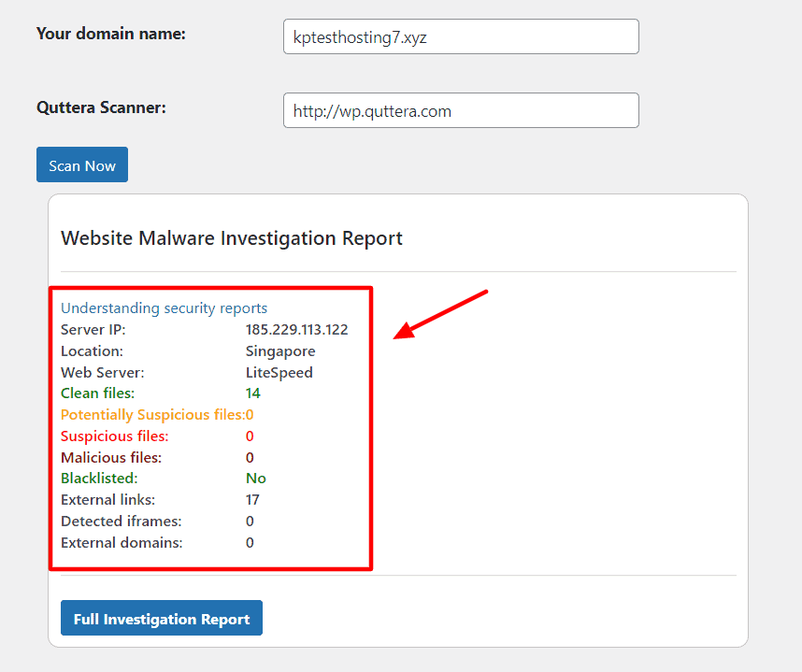Click the Web Server value LiteSpeed
This screenshot has width=802, height=672.
point(279,373)
